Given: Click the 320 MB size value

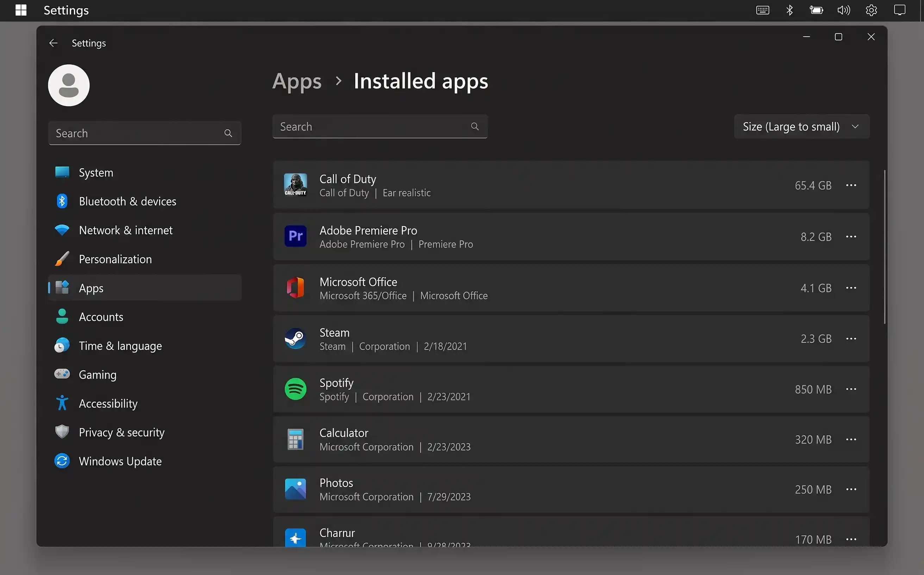Looking at the screenshot, I should pos(813,440).
